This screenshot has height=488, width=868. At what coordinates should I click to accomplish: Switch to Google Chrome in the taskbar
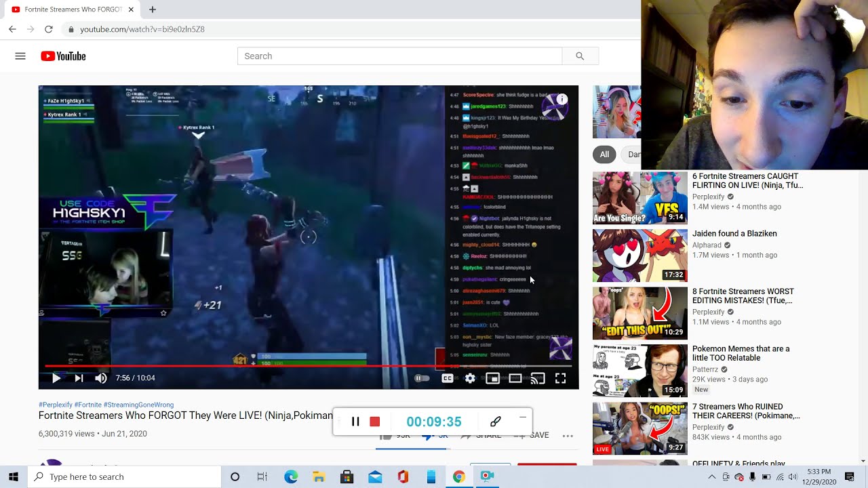click(x=459, y=477)
